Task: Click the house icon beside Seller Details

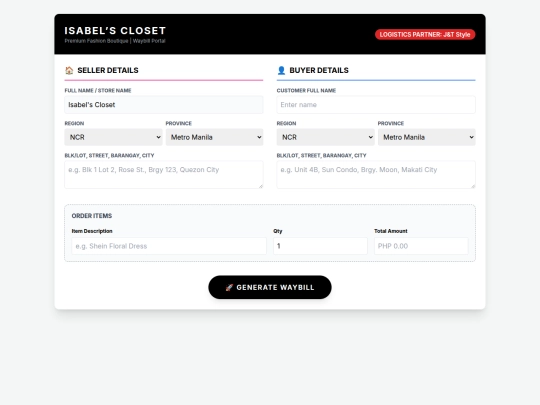Action: [x=69, y=70]
